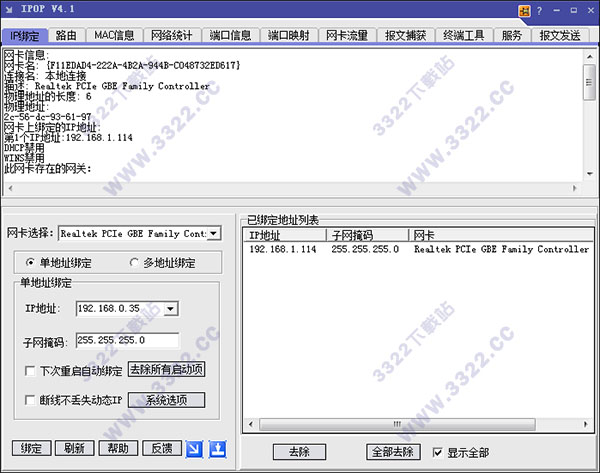The image size is (600, 473).
Task: Switch to the 路由 tab
Action: pos(66,36)
